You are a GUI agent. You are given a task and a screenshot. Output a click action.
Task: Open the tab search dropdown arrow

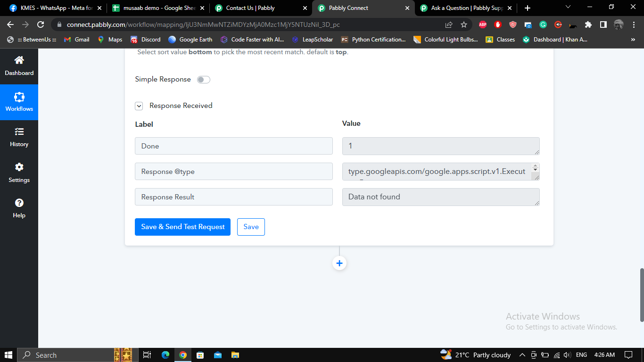(568, 7)
